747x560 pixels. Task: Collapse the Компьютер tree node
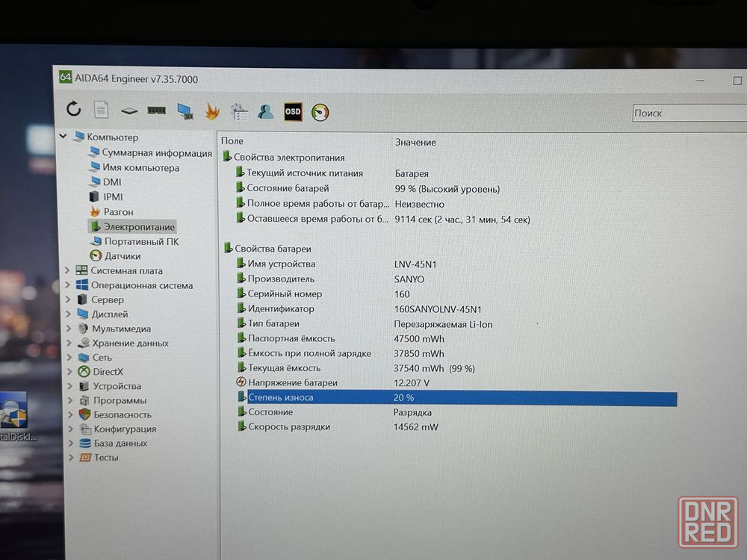click(63, 136)
